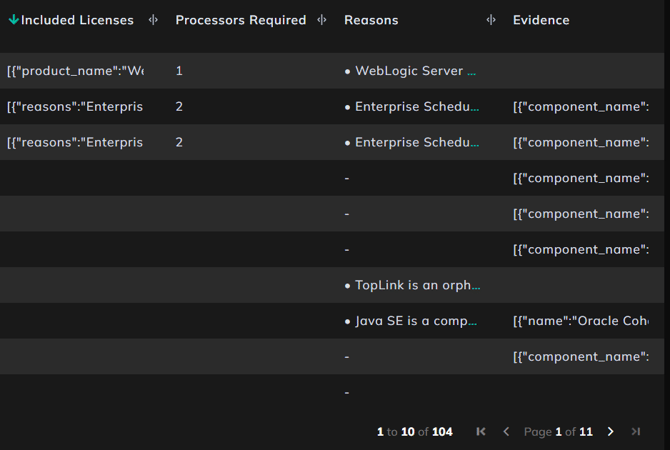Click Processors Required value 1 cell
670x450 pixels.
[x=179, y=71]
